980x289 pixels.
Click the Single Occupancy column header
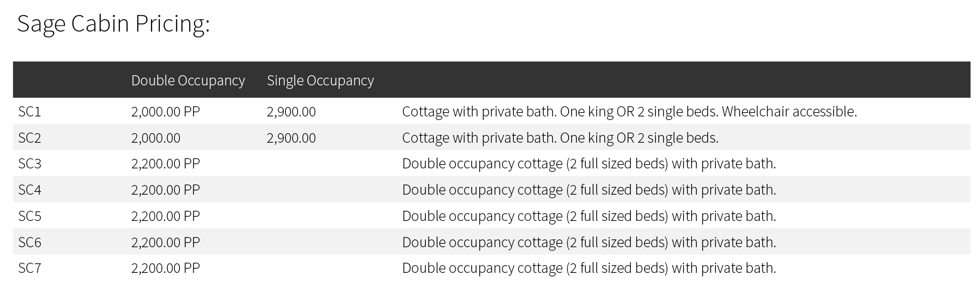(x=320, y=81)
